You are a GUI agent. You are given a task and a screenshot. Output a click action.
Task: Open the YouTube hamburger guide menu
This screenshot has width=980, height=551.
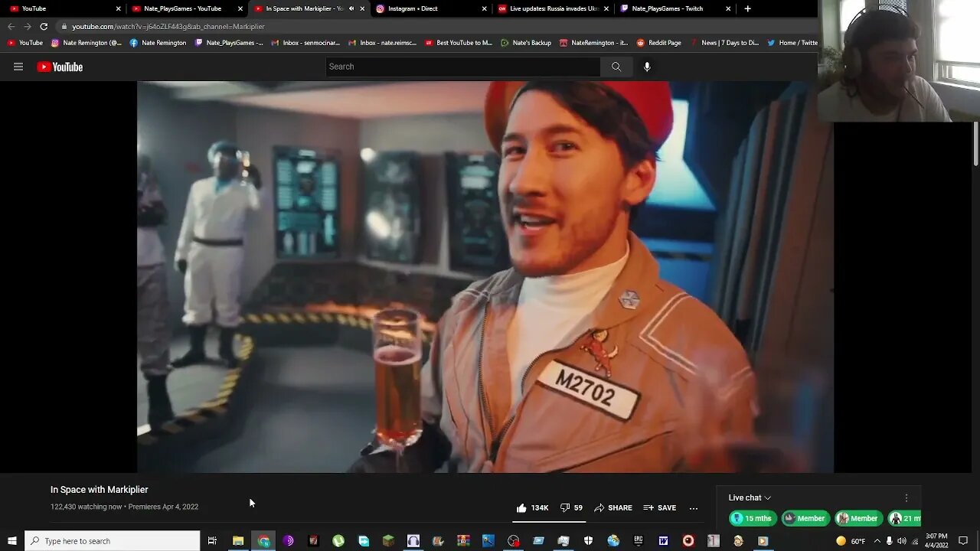pos(18,67)
